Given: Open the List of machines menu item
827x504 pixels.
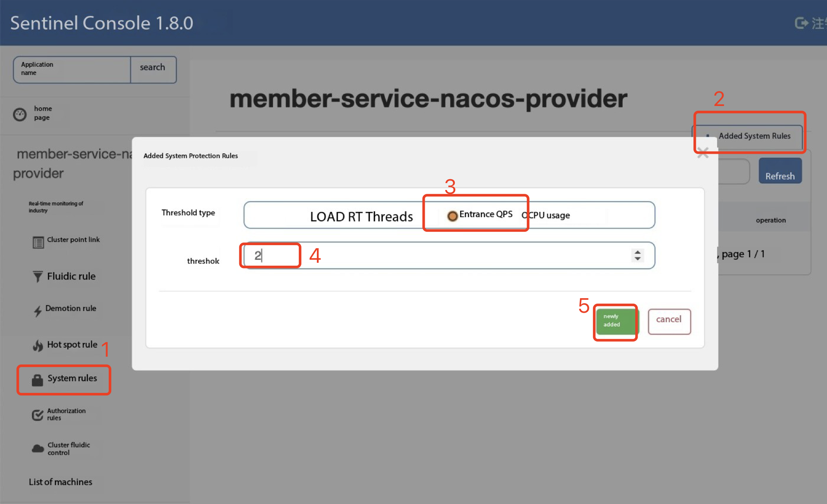Looking at the screenshot, I should 60,482.
